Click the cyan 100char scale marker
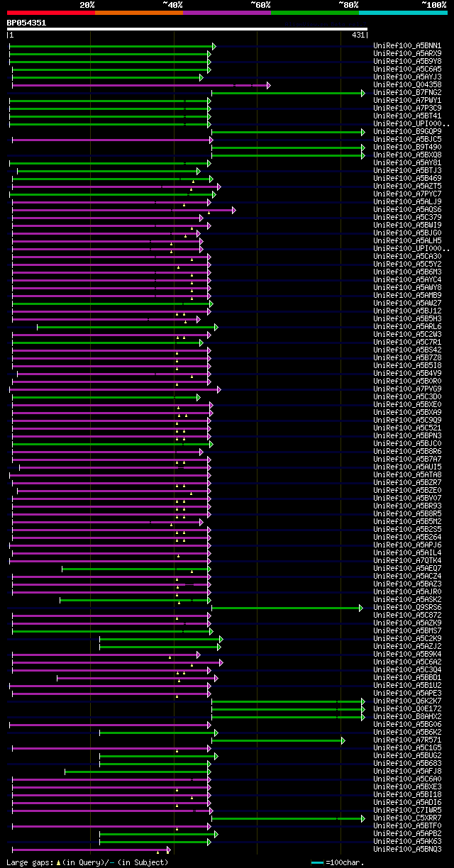 318,863
